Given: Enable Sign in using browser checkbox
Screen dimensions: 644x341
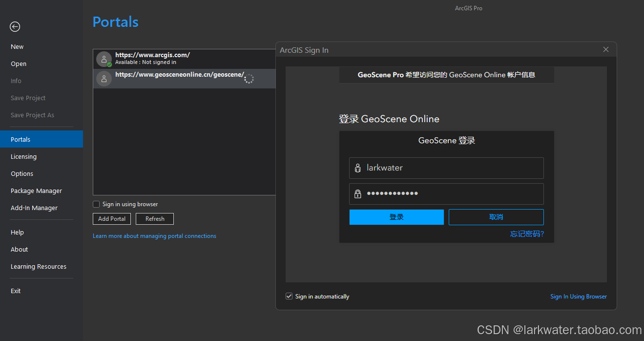Looking at the screenshot, I should pos(96,204).
